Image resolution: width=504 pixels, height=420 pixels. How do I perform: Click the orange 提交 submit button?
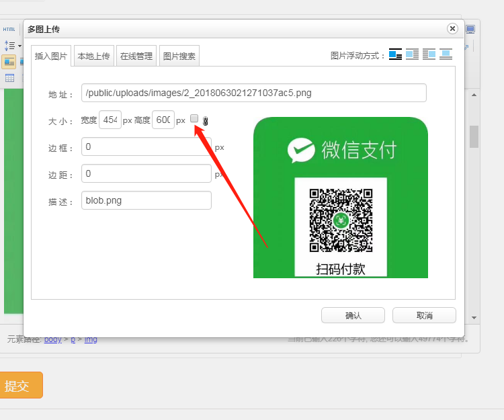(19, 385)
